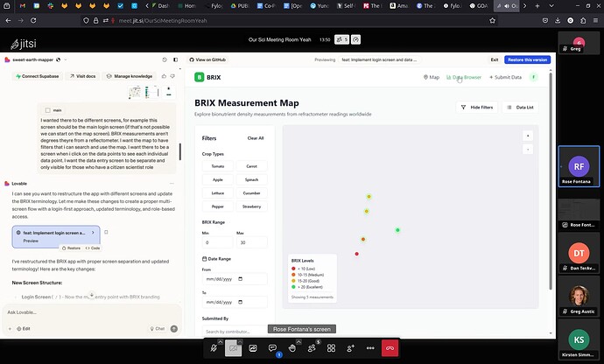Give thumbs up feedback

point(164,76)
